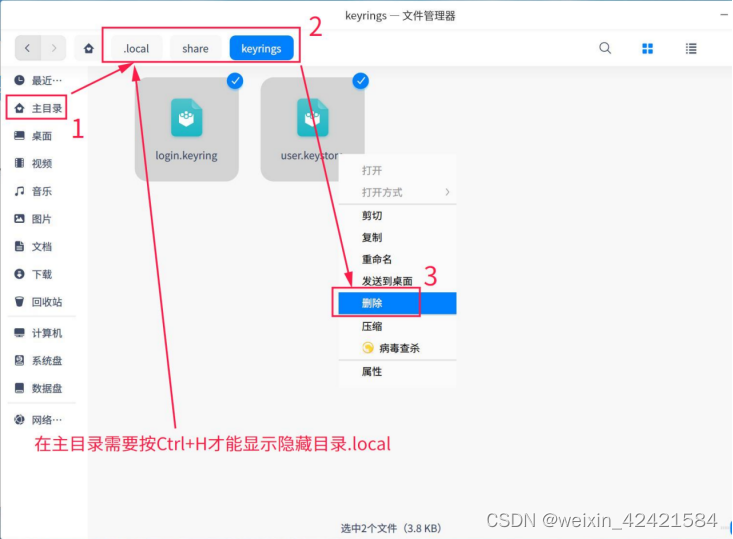Open 数据盘 in the sidebar
Image resolution: width=733 pixels, height=539 pixels.
coord(39,388)
